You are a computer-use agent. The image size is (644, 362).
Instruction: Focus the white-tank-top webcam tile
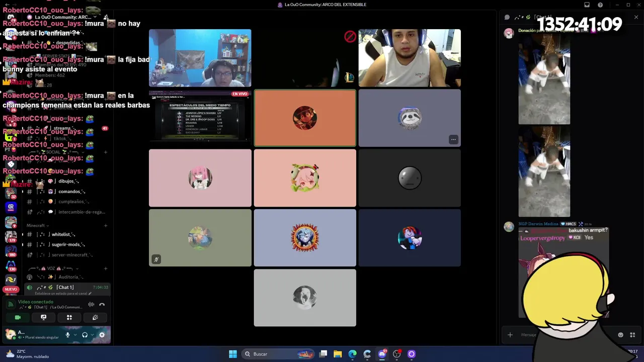point(410,58)
